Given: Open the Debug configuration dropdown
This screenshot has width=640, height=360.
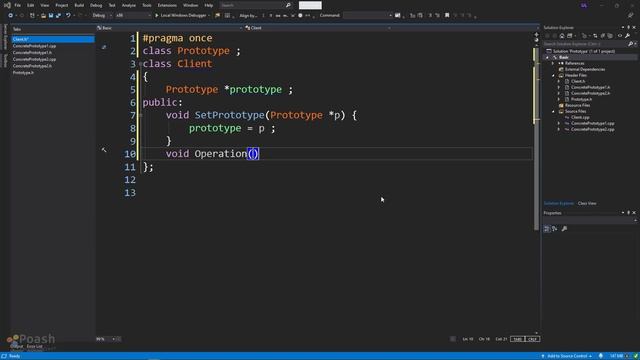Looking at the screenshot, I should pos(101,16).
